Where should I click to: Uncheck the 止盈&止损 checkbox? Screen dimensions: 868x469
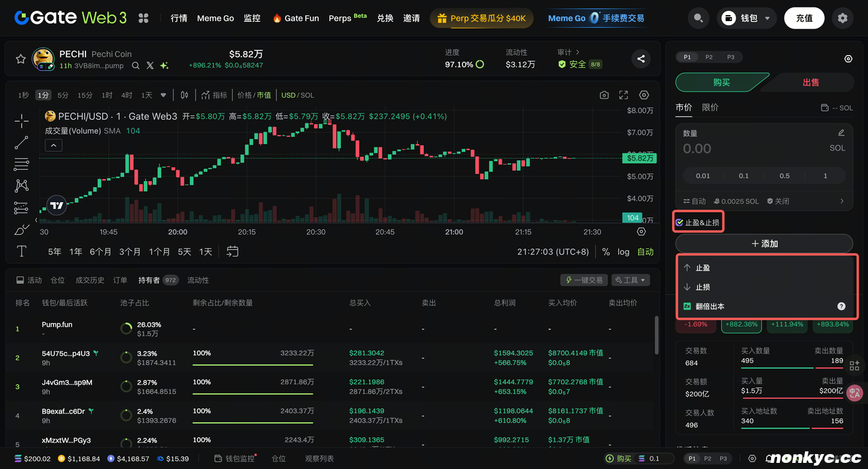point(679,223)
